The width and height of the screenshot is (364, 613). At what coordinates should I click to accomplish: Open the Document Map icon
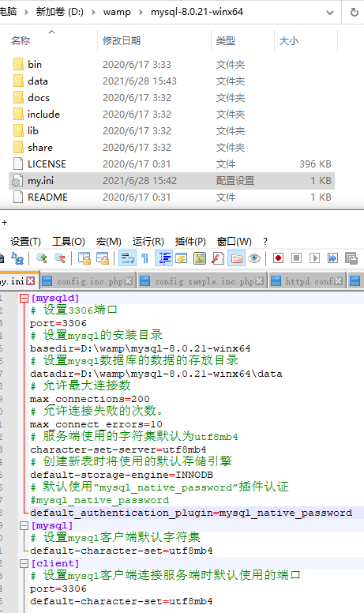pyautogui.click(x=200, y=258)
